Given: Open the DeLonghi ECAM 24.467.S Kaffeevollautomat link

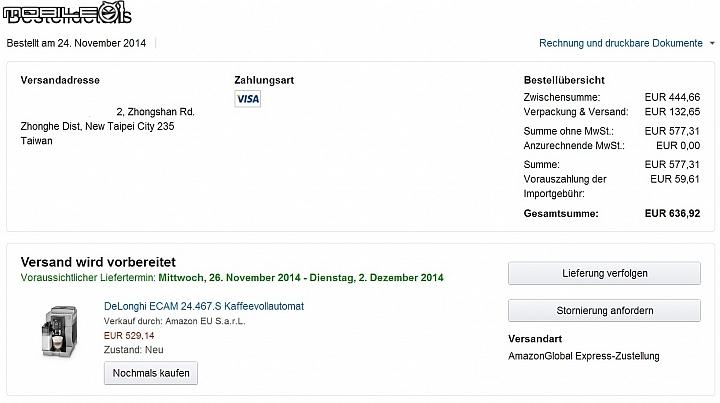Looking at the screenshot, I should click(204, 306).
